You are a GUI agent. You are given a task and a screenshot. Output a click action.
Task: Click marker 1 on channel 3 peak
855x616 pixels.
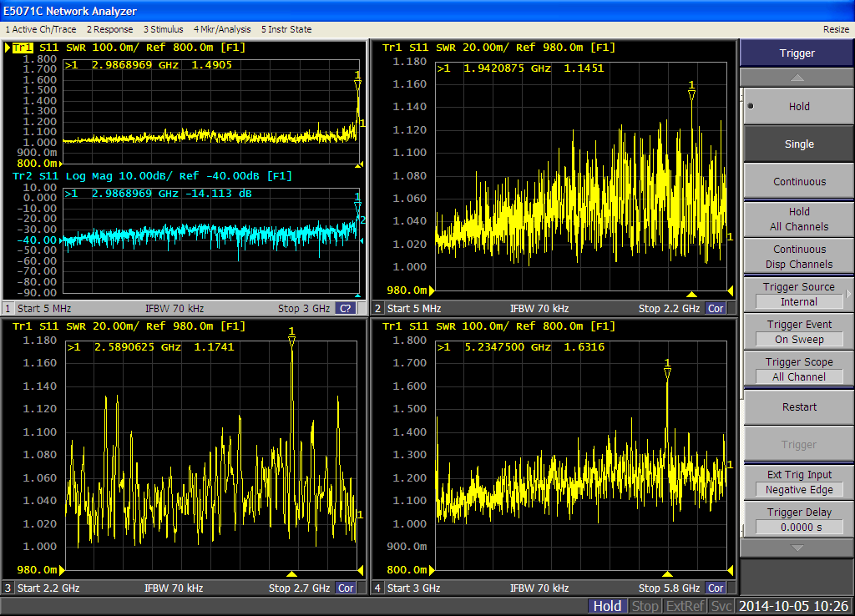[x=291, y=341]
